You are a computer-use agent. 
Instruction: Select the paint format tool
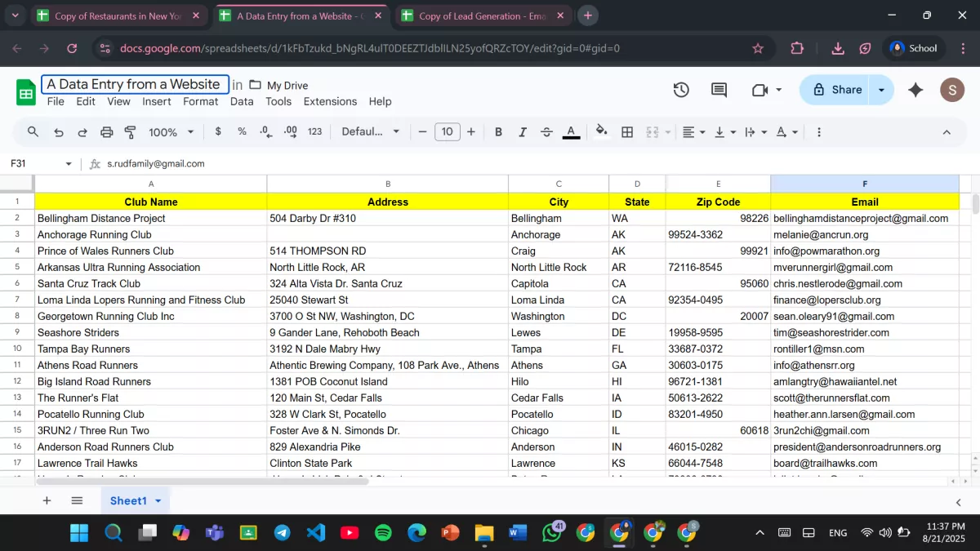[130, 131]
